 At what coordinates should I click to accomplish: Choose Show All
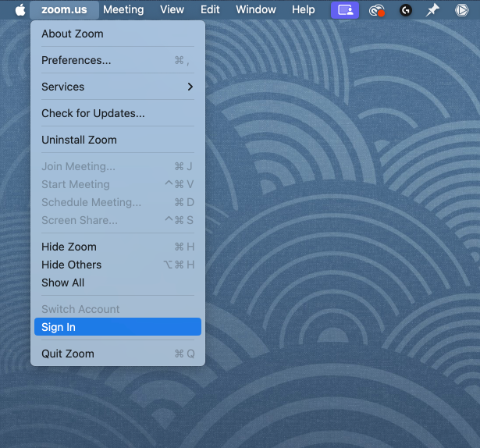click(x=118, y=283)
